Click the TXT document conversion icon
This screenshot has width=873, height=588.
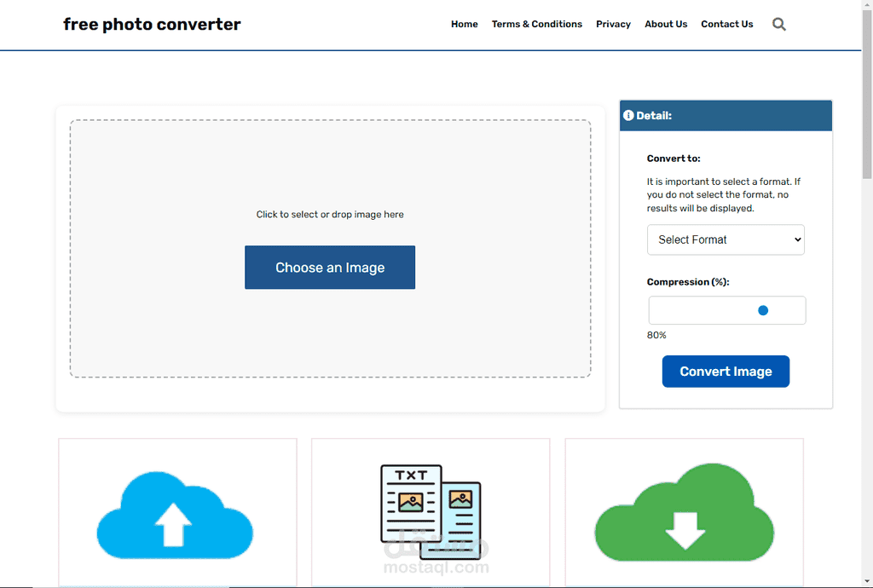pos(431,512)
